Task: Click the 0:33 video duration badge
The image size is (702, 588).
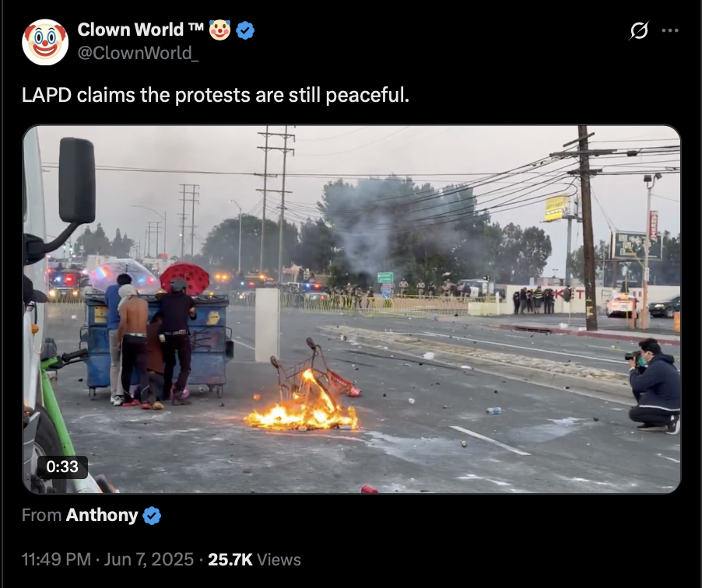Action: [62, 467]
